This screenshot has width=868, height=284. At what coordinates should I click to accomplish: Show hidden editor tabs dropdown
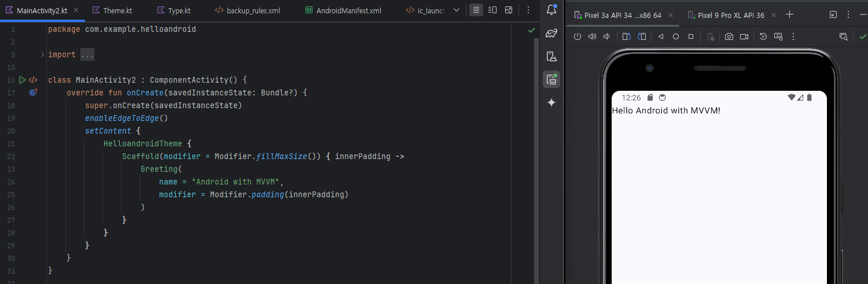457,10
